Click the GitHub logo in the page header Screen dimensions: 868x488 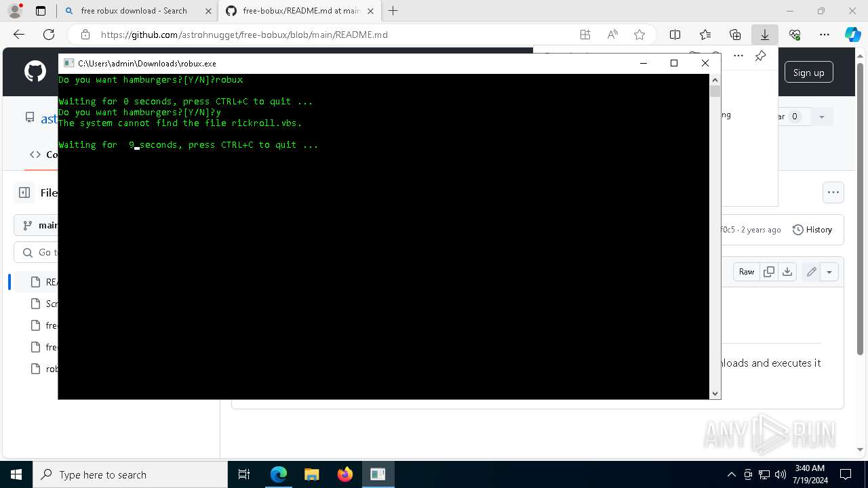click(35, 71)
